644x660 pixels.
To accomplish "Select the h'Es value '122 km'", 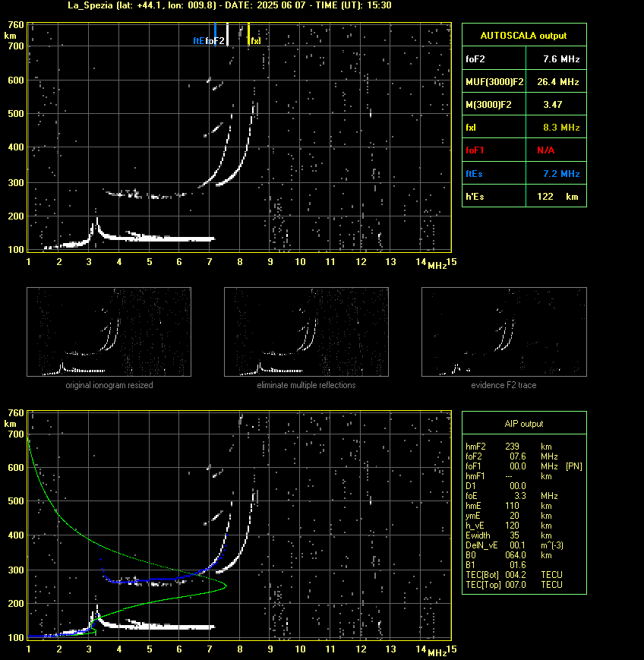I will 557,197.
